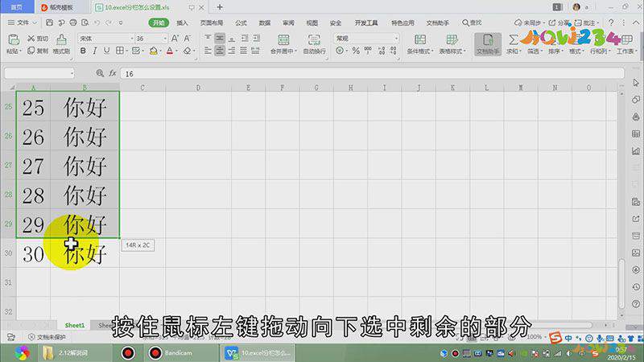
Task: Switch to the 公式 (Formulas) tab
Action: pos(241,23)
